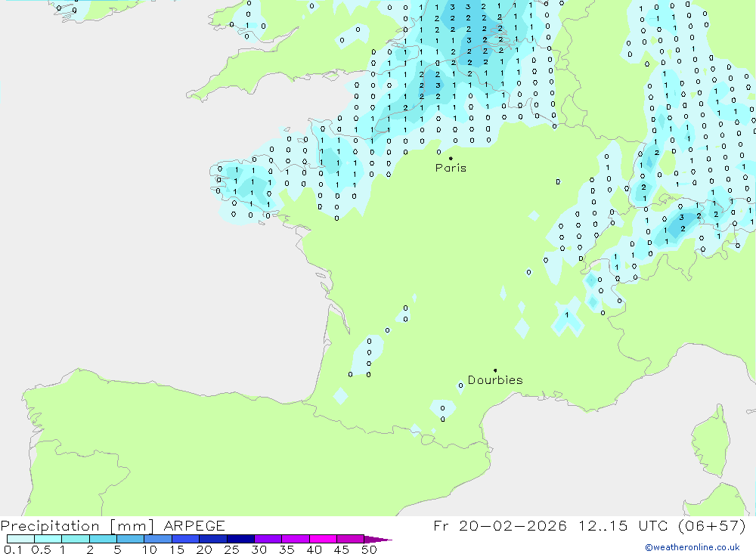The width and height of the screenshot is (756, 554).
Task: Pick the legend swatch between 5 and 10
Action: click(x=131, y=539)
